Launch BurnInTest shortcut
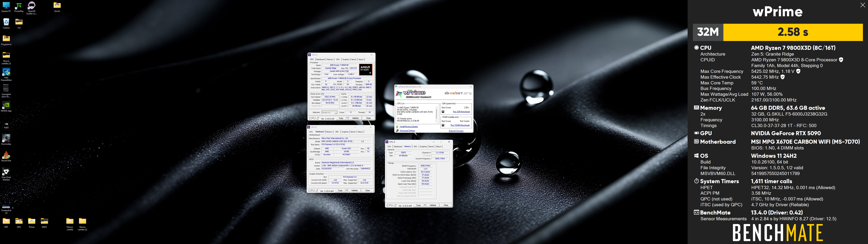Screen dimensions: 868x244 6,156
